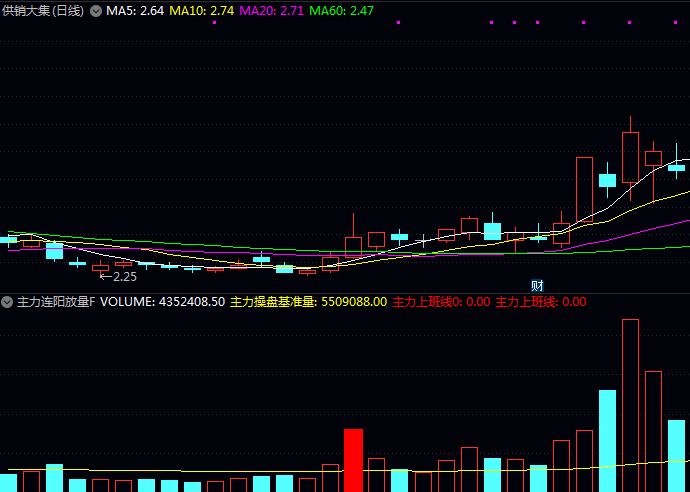Click the green MA60 indicator label
The height and width of the screenshot is (492, 690).
(342, 10)
